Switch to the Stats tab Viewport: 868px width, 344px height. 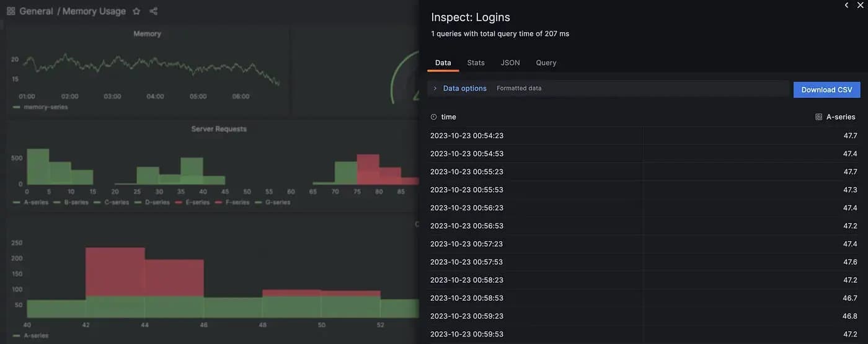pos(476,63)
